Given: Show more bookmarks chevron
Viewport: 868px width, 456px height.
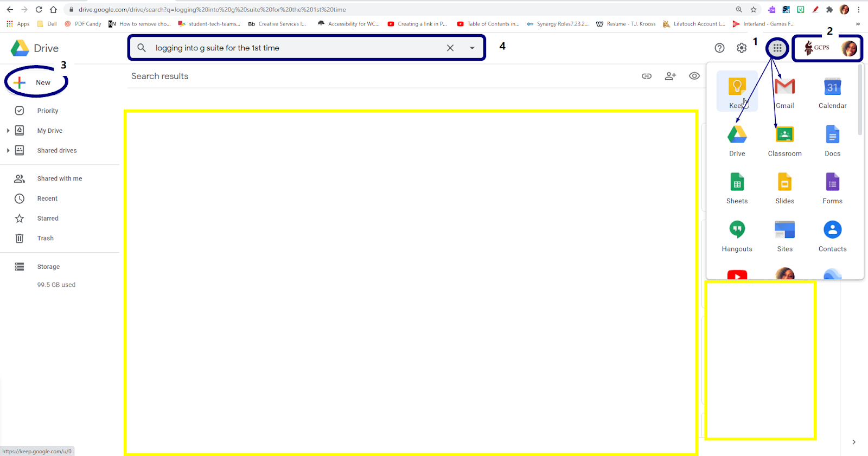Looking at the screenshot, I should coord(858,24).
